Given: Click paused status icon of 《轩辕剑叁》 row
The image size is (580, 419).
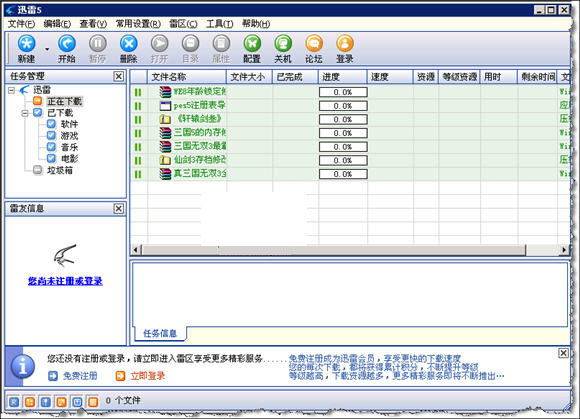Looking at the screenshot, I should tap(138, 120).
